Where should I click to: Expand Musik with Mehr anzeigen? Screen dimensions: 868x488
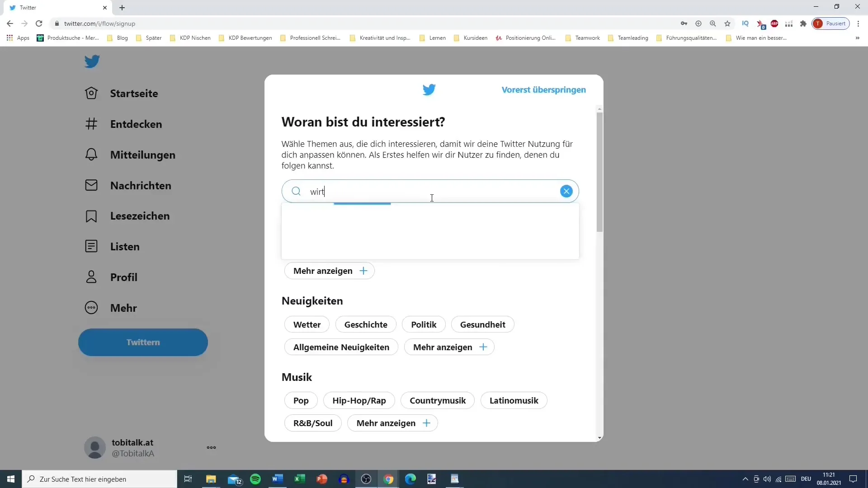[392, 423]
